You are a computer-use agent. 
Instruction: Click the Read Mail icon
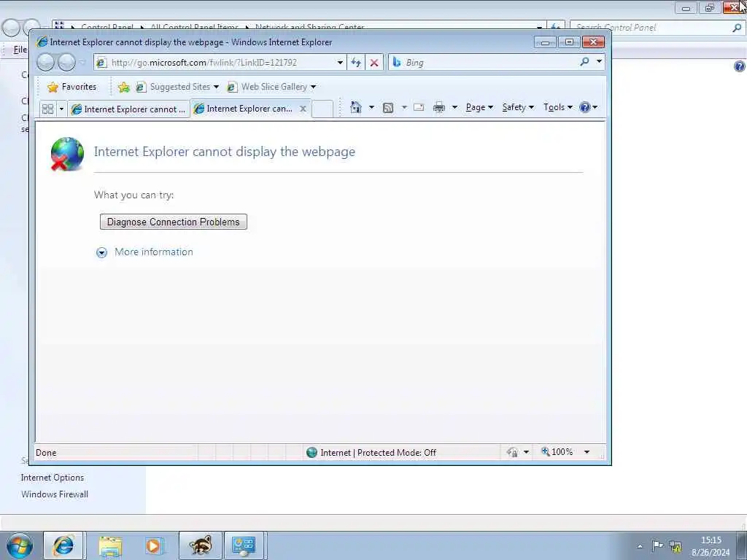click(x=419, y=108)
